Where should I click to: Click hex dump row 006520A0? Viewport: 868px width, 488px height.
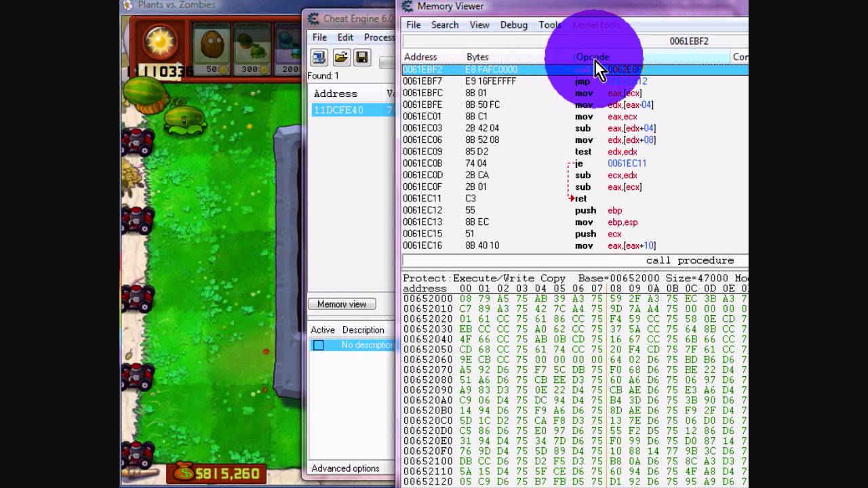coord(575,400)
